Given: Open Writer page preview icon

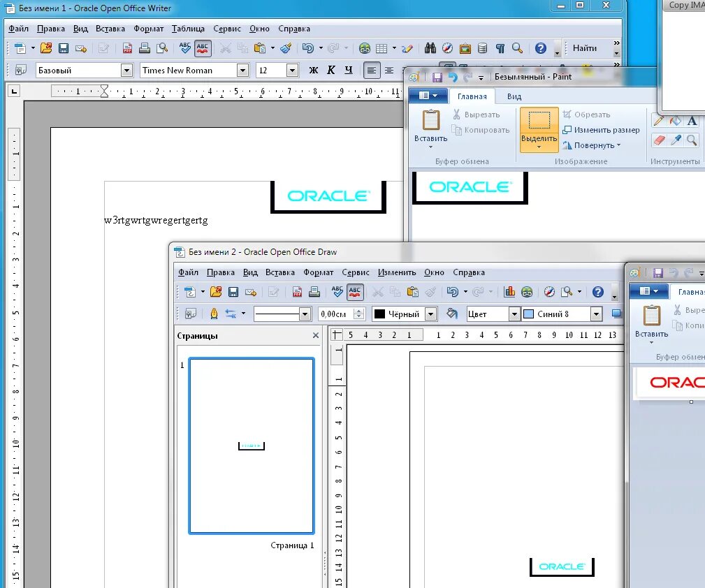Looking at the screenshot, I should (x=162, y=48).
